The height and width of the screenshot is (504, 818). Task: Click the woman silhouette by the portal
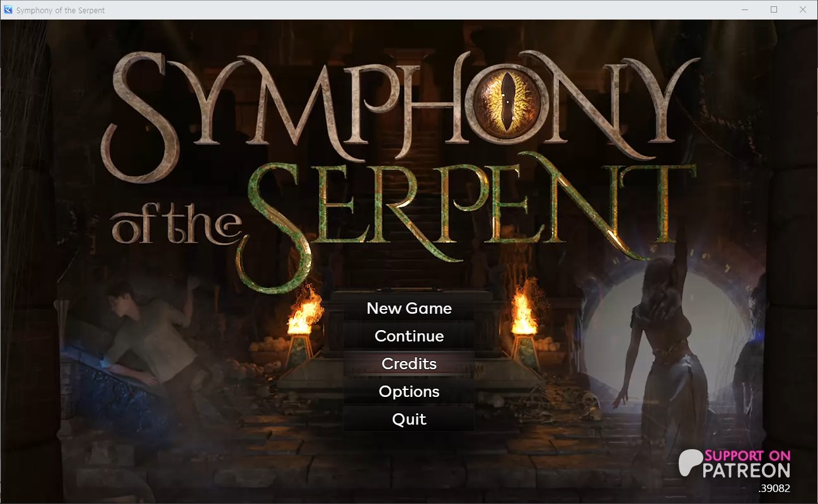659,353
